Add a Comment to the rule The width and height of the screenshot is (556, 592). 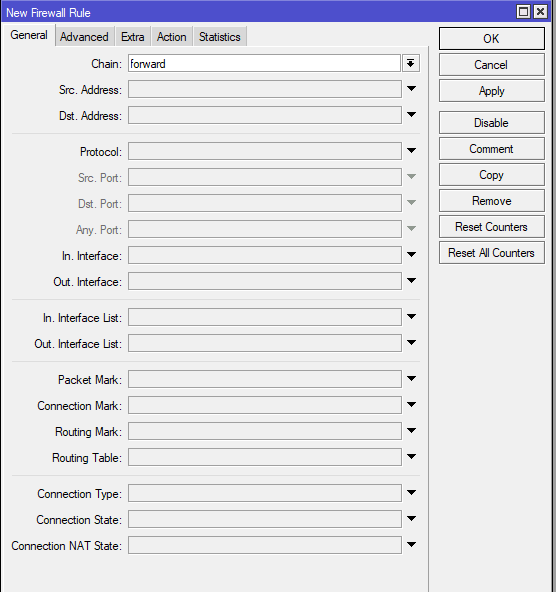tap(491, 149)
